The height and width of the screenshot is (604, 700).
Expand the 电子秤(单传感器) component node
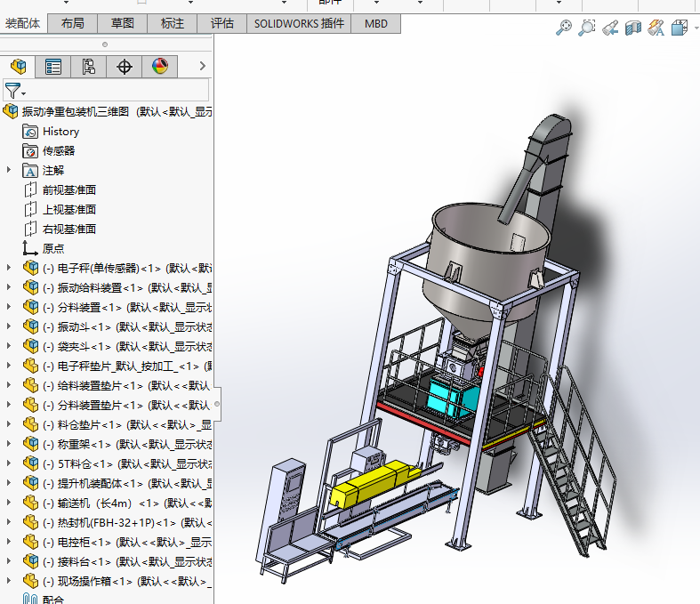tap(10, 268)
